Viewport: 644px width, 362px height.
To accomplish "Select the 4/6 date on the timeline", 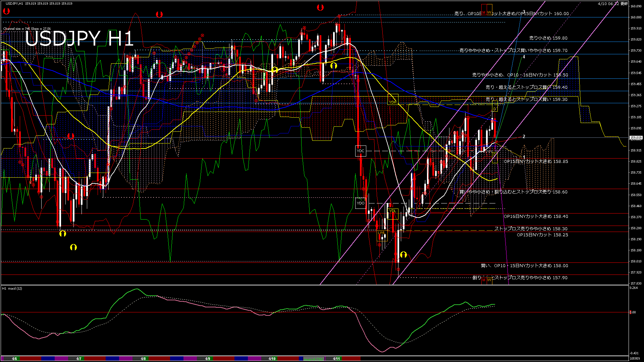I will click(14, 359).
